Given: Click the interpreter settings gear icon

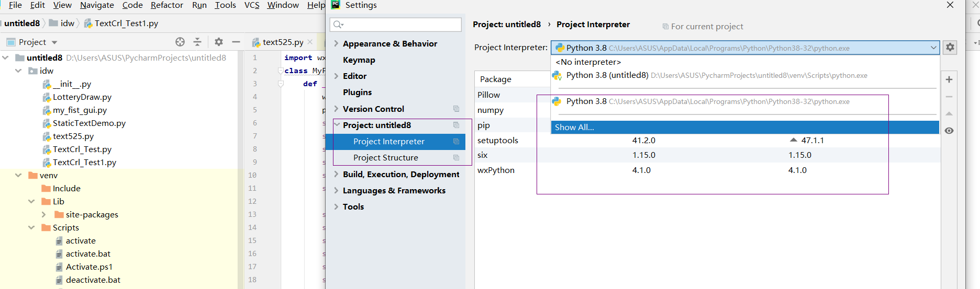Looking at the screenshot, I should click(x=950, y=48).
